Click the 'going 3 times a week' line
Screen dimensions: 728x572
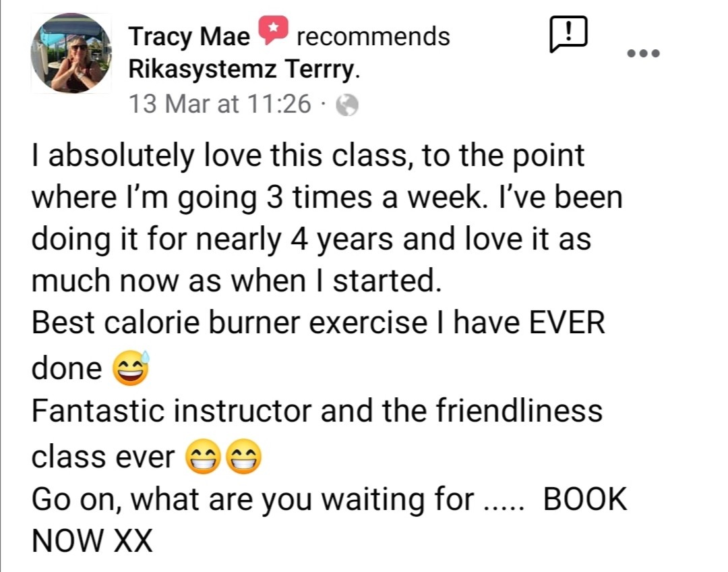click(x=327, y=197)
